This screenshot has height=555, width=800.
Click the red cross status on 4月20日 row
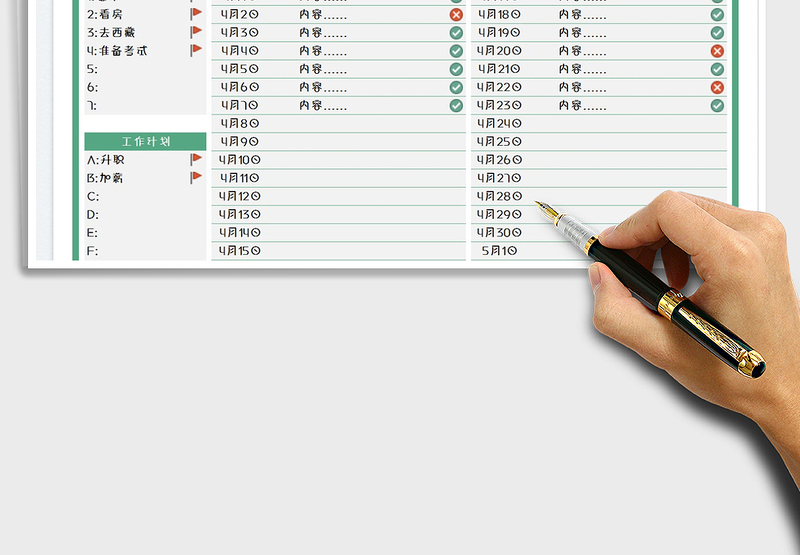(x=717, y=51)
